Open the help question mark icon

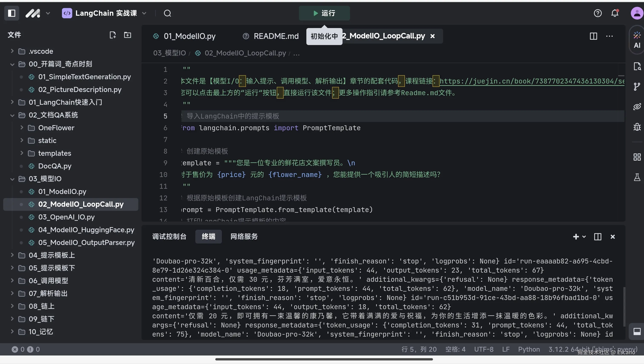click(598, 13)
